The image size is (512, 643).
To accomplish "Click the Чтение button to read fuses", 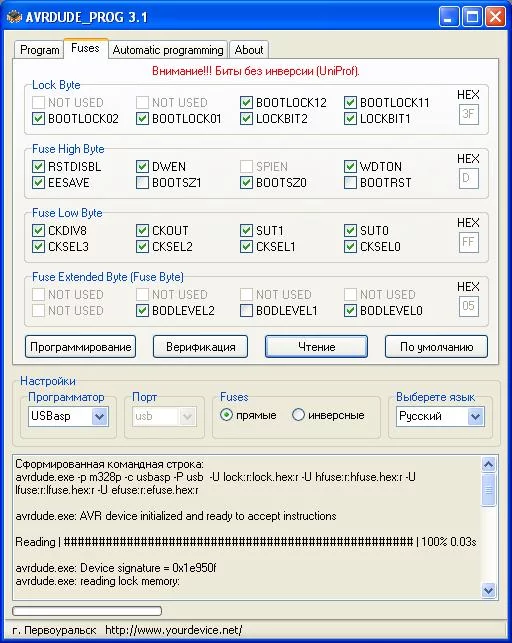I will tap(316, 347).
